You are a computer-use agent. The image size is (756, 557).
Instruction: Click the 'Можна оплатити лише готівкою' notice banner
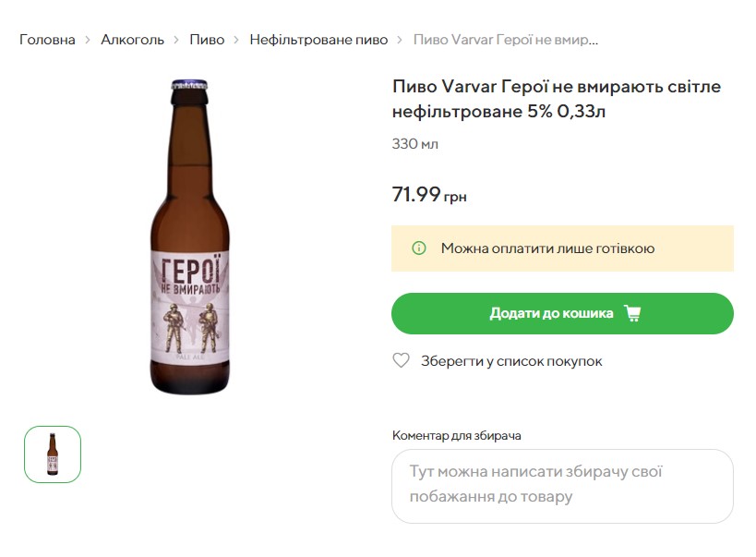coord(562,248)
